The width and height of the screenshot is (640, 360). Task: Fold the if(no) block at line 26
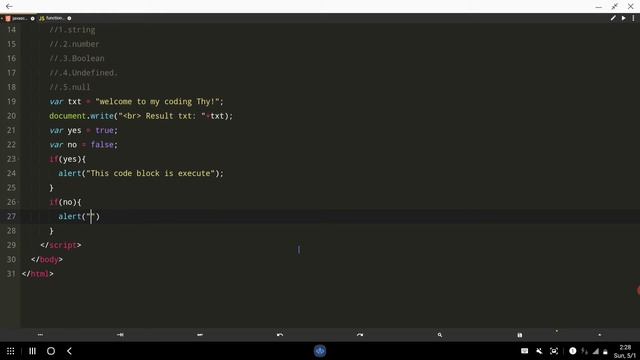[18, 202]
